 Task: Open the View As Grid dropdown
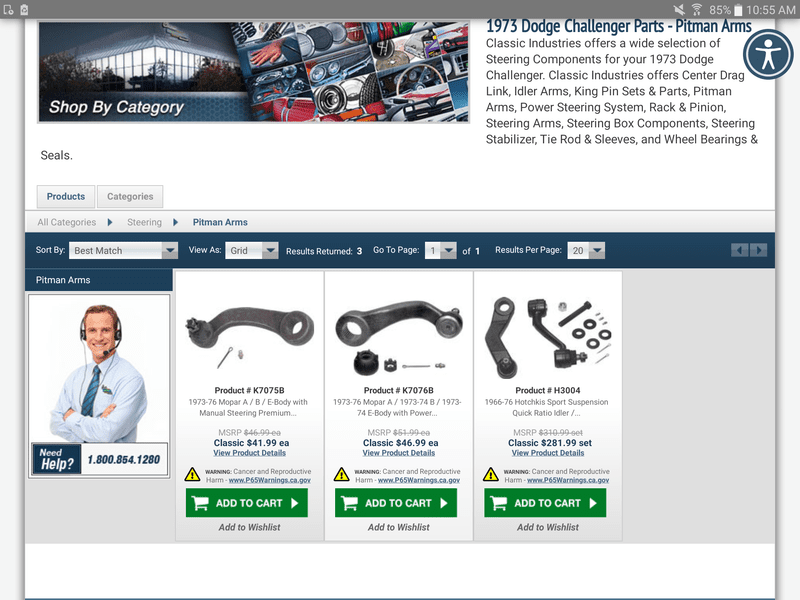click(x=252, y=251)
